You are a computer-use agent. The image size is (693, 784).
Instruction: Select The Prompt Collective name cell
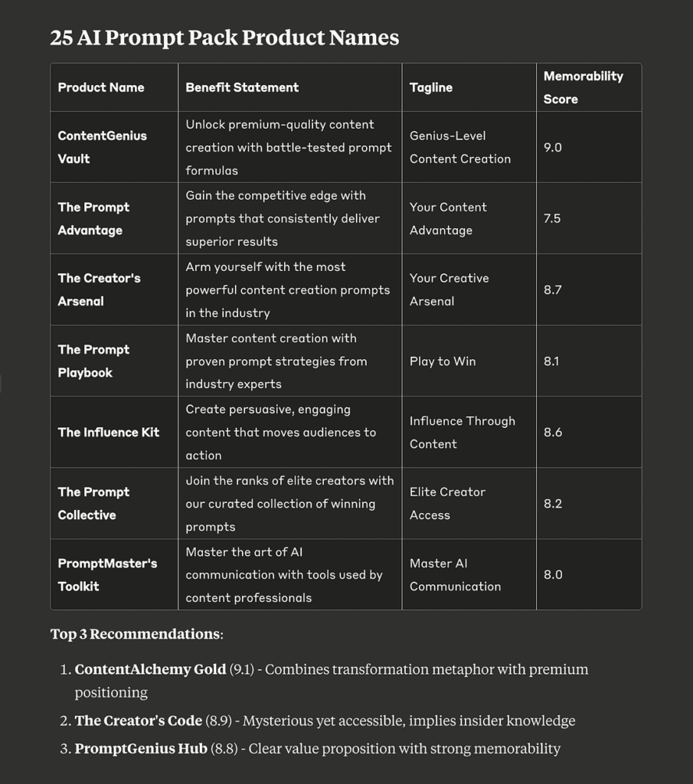(x=114, y=504)
